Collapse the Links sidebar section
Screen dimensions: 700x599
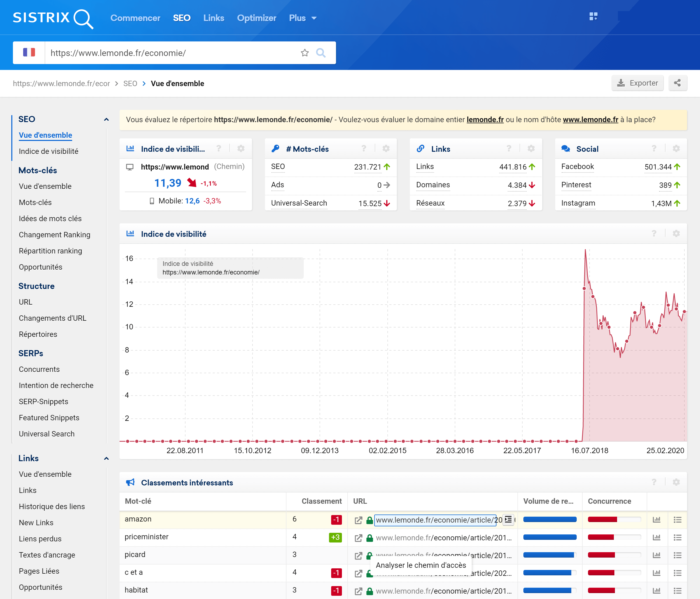click(x=106, y=459)
